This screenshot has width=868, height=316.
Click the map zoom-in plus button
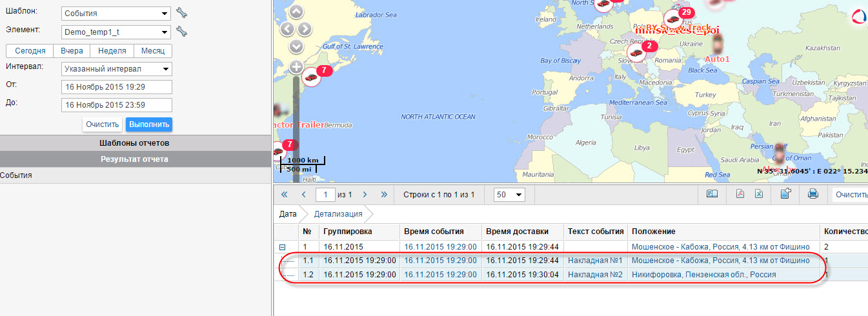coord(296,66)
